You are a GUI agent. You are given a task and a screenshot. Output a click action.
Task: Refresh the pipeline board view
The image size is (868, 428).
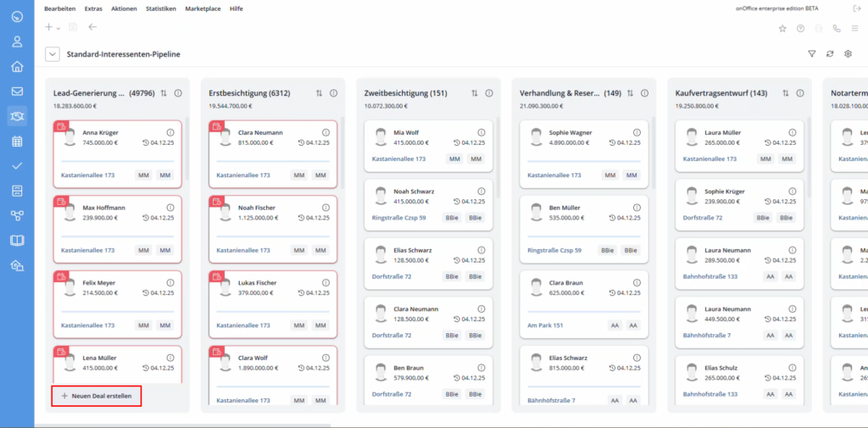click(x=830, y=53)
